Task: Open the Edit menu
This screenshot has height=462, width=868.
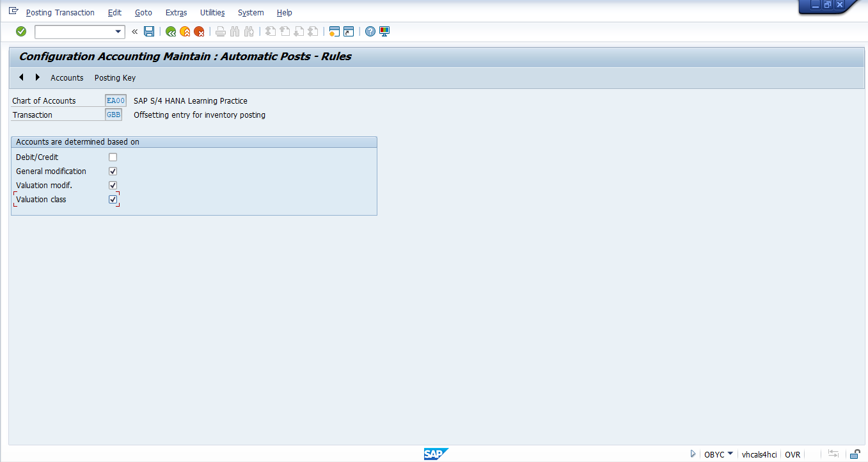Action: pos(114,13)
